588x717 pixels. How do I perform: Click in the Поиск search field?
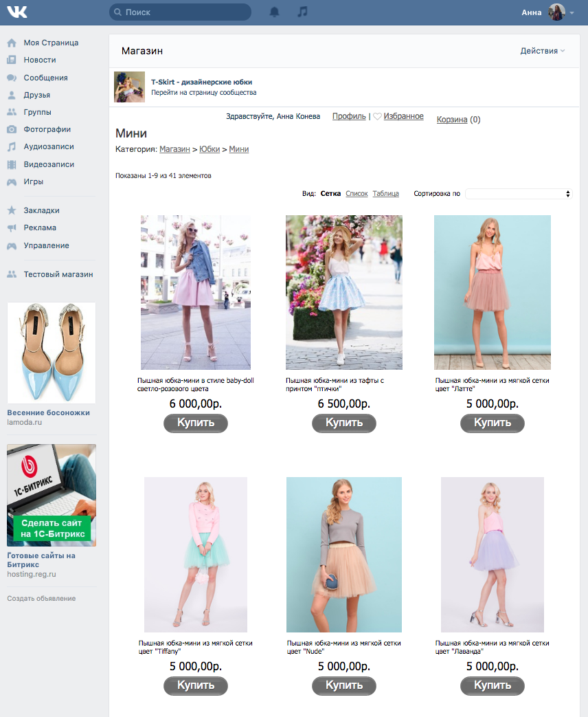tap(181, 12)
